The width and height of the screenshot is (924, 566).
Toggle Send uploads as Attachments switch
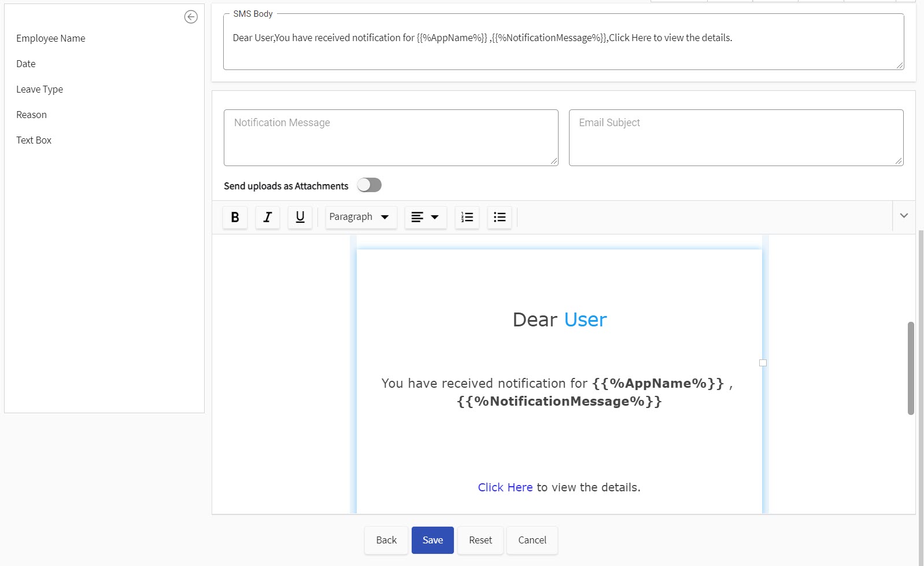click(369, 185)
